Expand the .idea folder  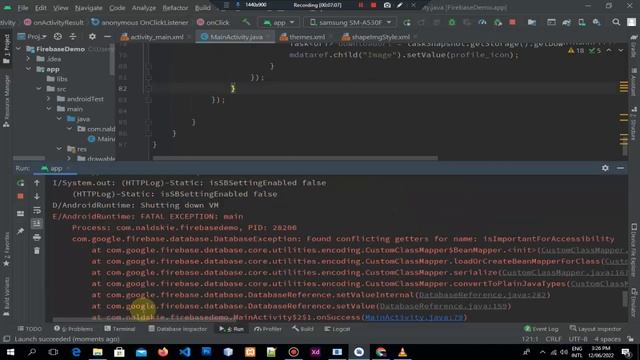pyautogui.click(x=28, y=59)
